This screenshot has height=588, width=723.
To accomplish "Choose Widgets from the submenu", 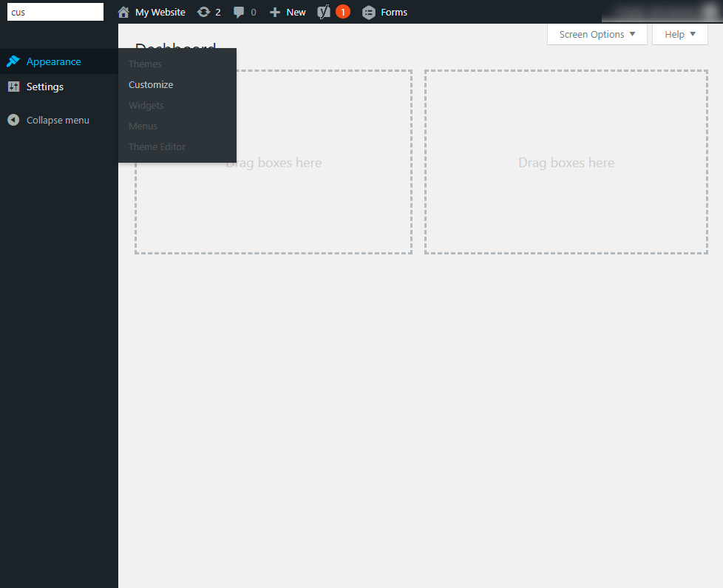I will pyautogui.click(x=146, y=105).
